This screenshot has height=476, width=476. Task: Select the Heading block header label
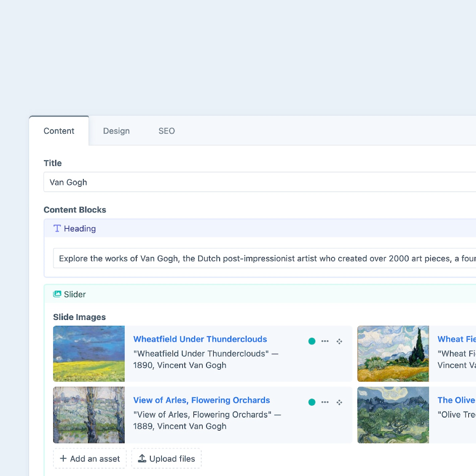pyautogui.click(x=80, y=229)
